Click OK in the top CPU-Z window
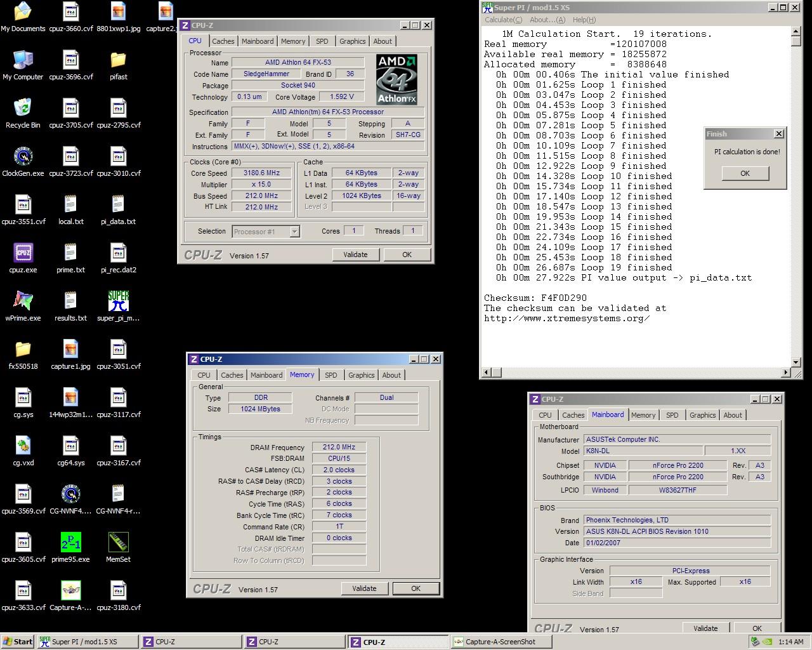Image resolution: width=812 pixels, height=650 pixels. pyautogui.click(x=407, y=255)
